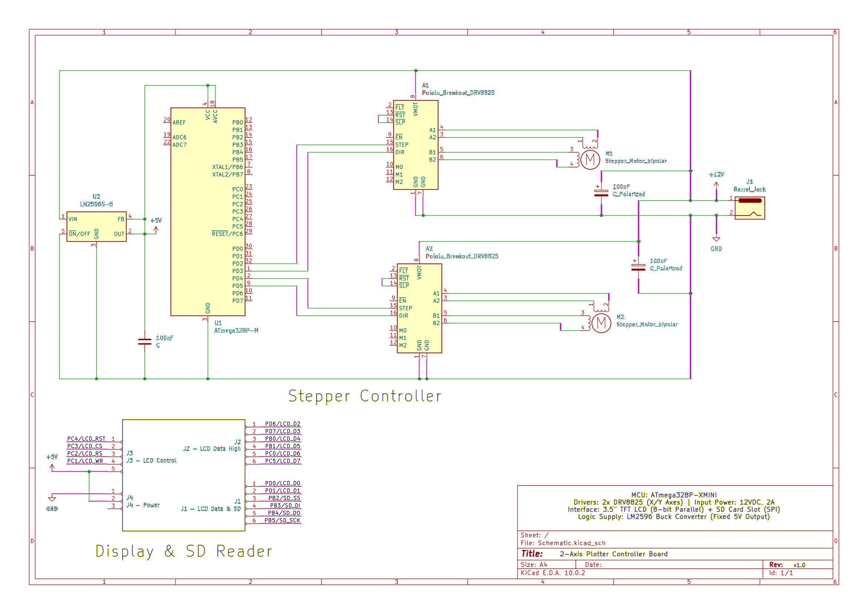This screenshot has width=868, height=614.
Task: Click the 'J1 – LCD Data & SD' label
Action: (x=211, y=509)
